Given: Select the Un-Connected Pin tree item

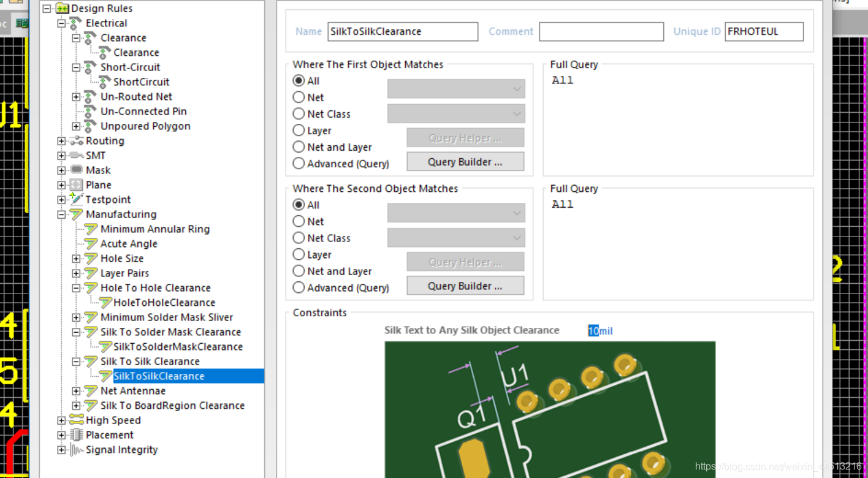Looking at the screenshot, I should tap(143, 112).
